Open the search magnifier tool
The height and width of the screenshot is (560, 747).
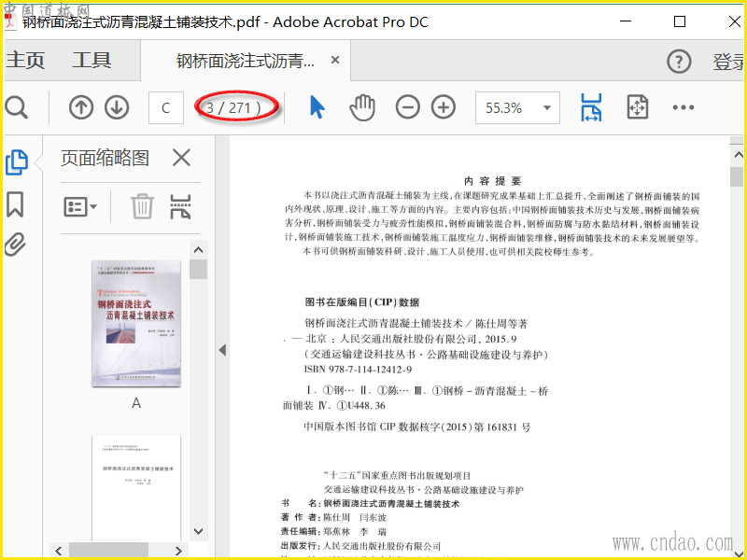[x=17, y=107]
